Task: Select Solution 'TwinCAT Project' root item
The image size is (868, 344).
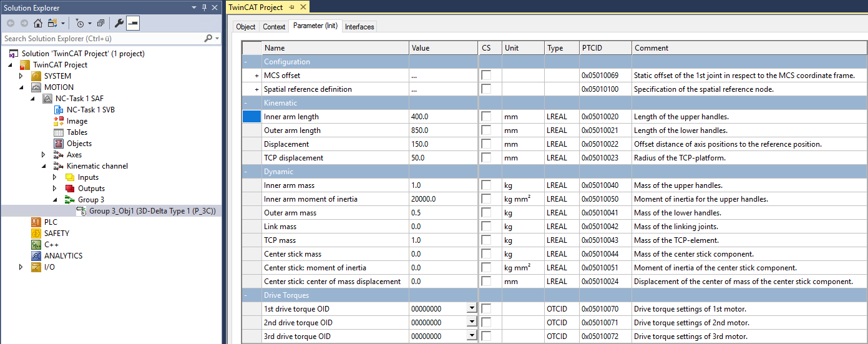Action: point(83,54)
